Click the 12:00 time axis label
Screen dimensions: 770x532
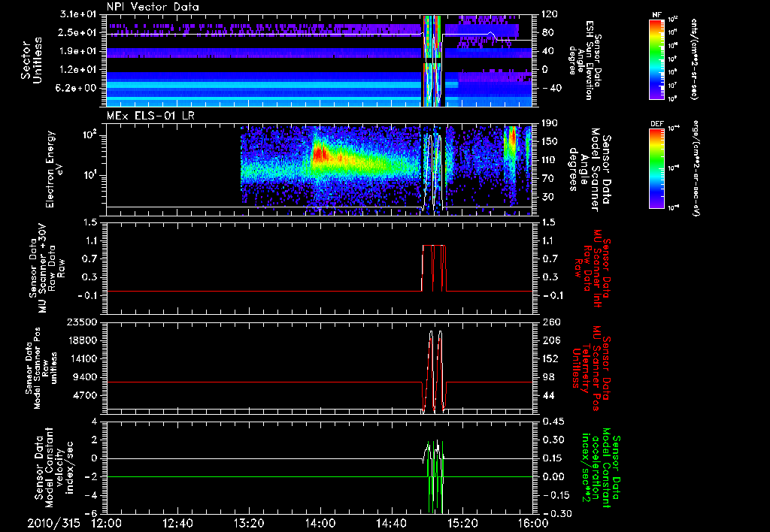pyautogui.click(x=106, y=522)
